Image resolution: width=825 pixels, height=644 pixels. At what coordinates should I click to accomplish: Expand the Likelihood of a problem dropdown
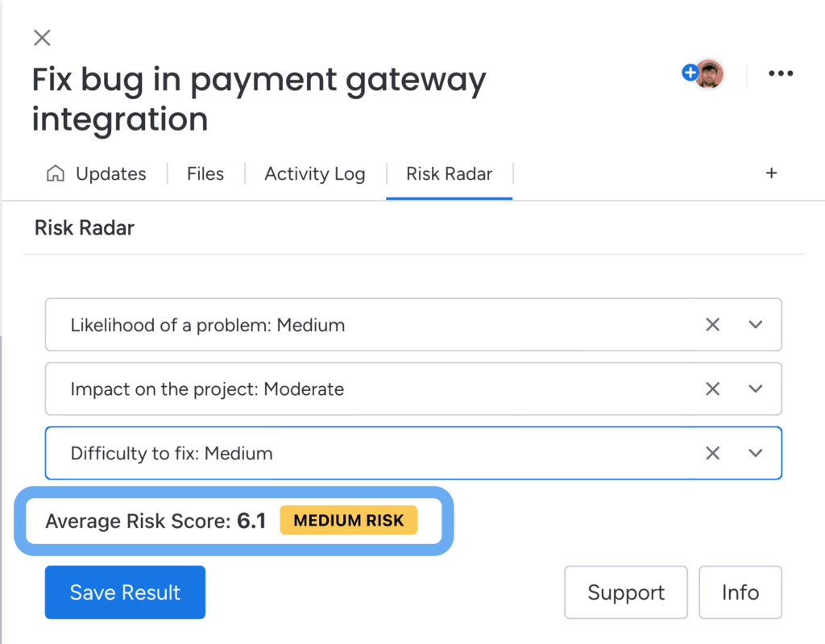[756, 324]
